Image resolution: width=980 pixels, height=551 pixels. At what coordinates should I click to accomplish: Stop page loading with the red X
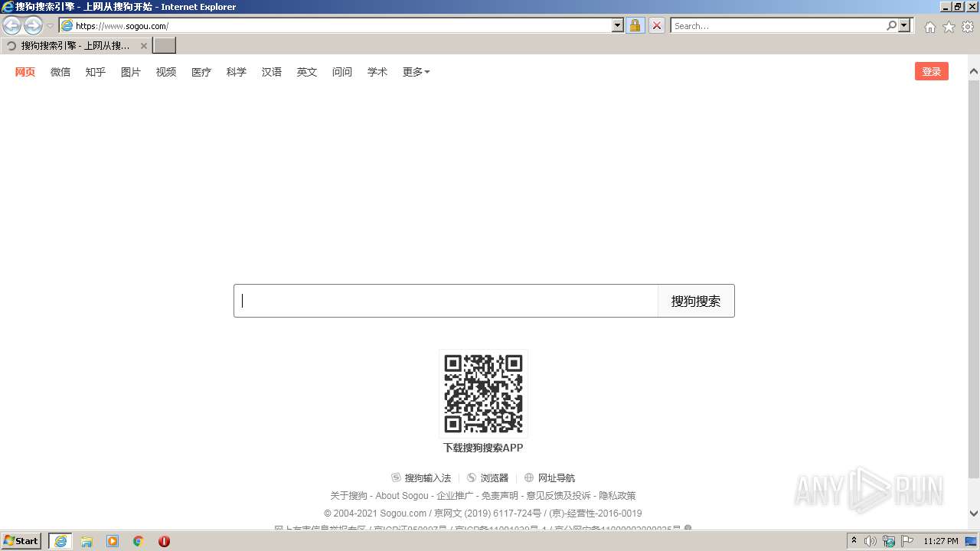pyautogui.click(x=657, y=26)
